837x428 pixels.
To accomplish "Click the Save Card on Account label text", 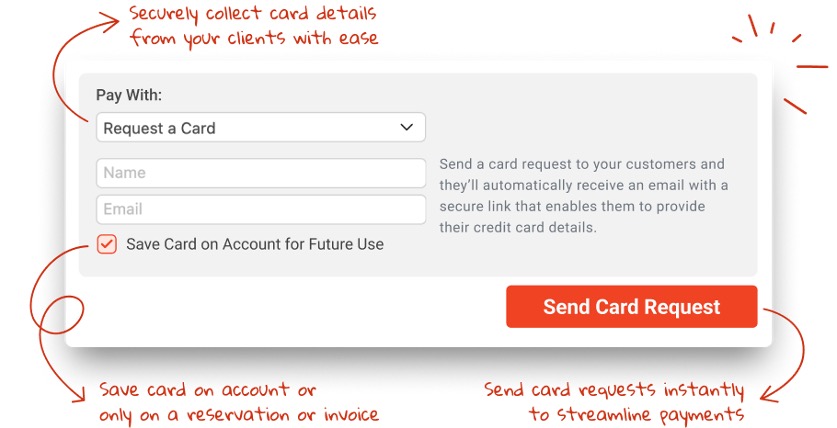I will 254,244.
